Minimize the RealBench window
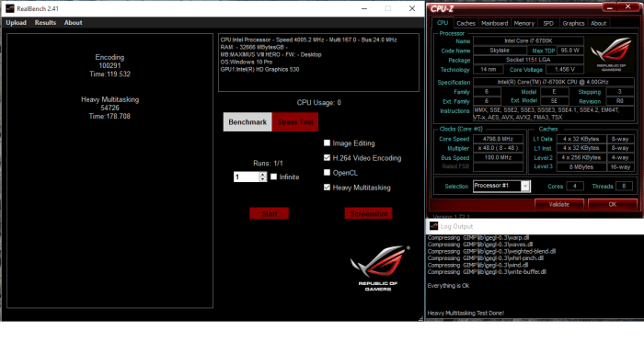This screenshot has height=342, width=644. click(364, 8)
